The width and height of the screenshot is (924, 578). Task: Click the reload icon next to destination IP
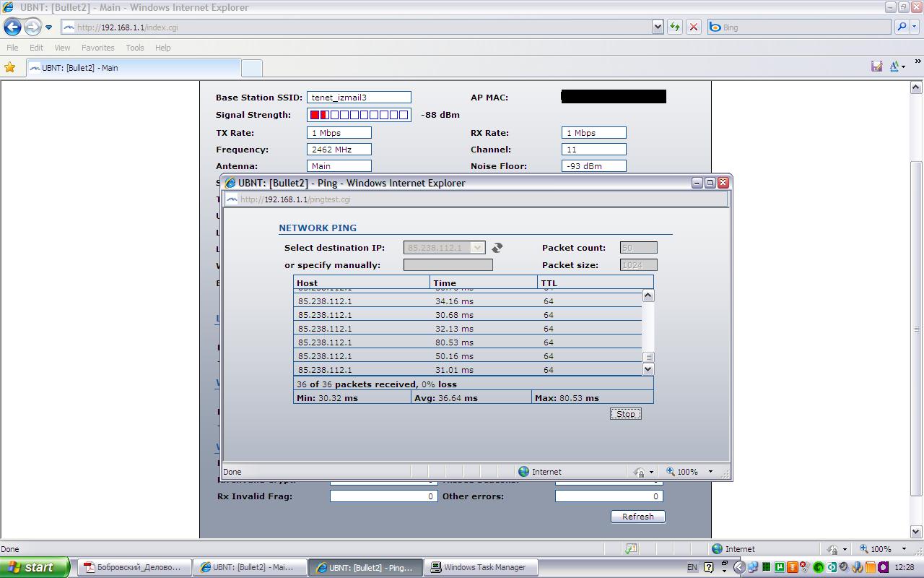click(x=497, y=248)
